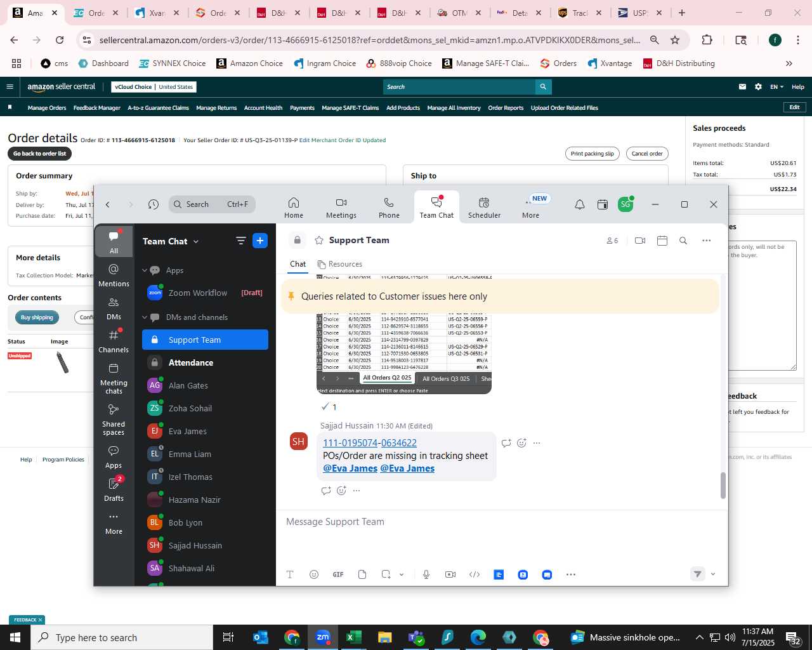Click the checkmark reaction with count 1
Screen dimensions: 812x650
[329, 407]
